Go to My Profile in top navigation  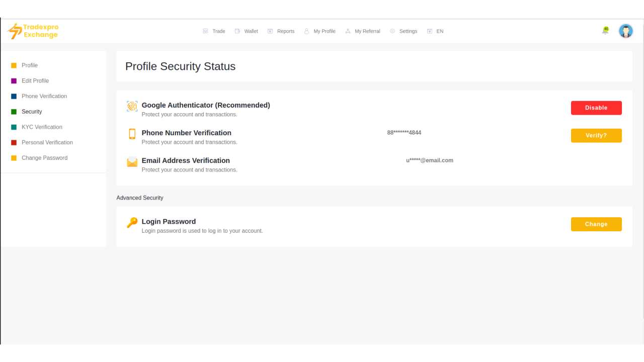click(320, 31)
